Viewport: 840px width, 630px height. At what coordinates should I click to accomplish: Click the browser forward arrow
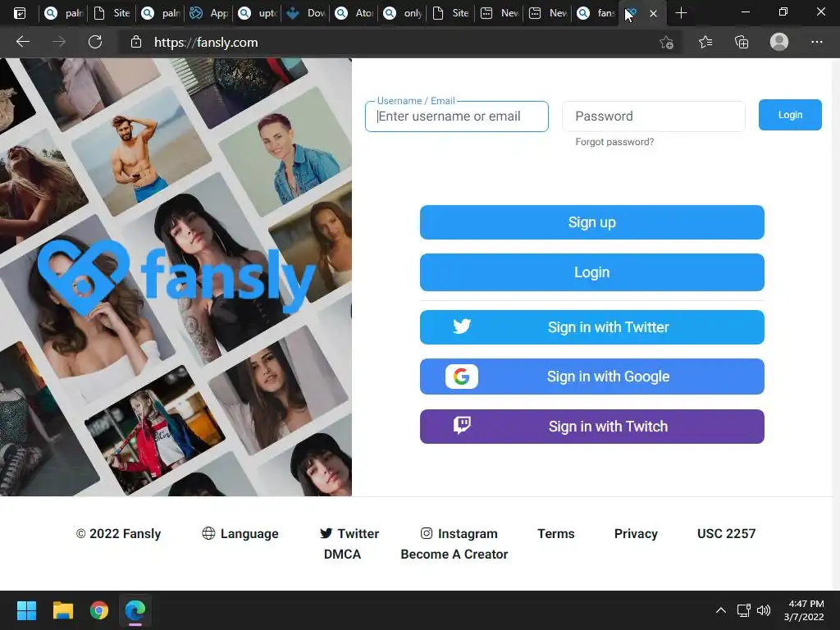59,42
